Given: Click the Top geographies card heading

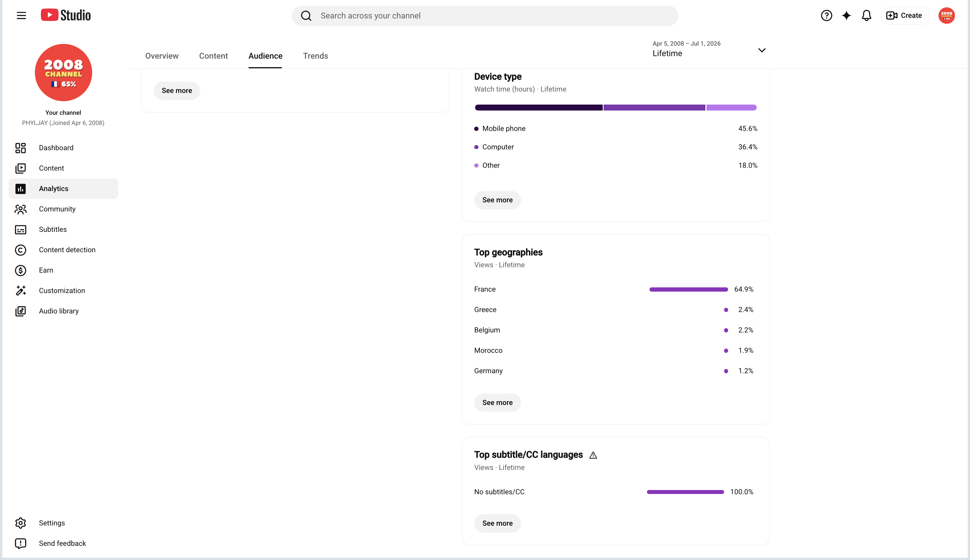Looking at the screenshot, I should point(508,252).
